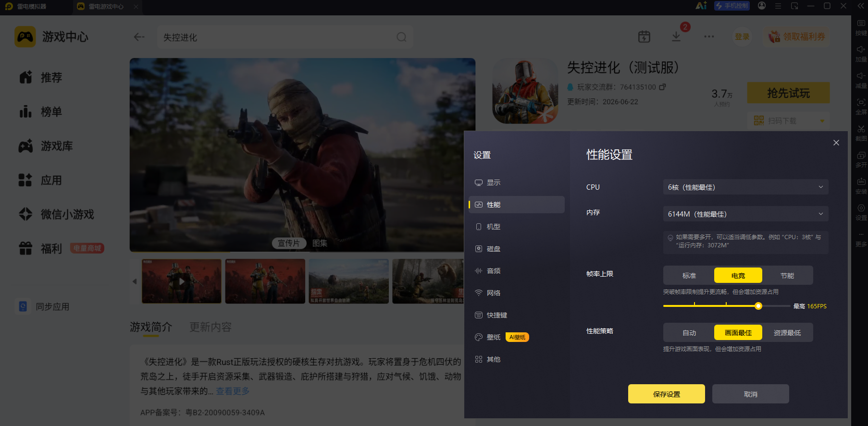This screenshot has height=426, width=868.
Task: Expand the 内存 memory dropdown
Action: pyautogui.click(x=745, y=214)
